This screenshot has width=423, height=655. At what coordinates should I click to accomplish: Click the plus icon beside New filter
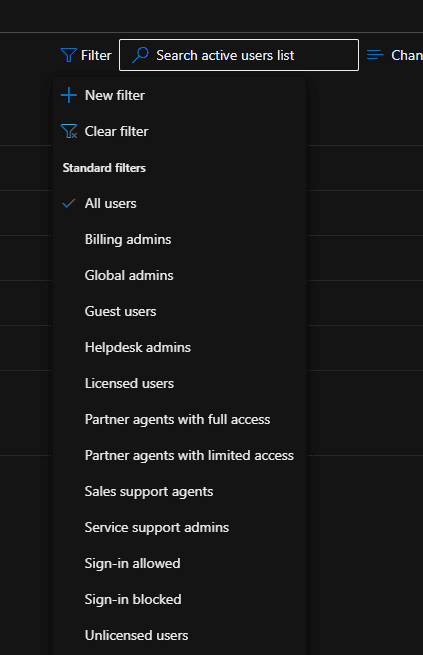(x=68, y=95)
